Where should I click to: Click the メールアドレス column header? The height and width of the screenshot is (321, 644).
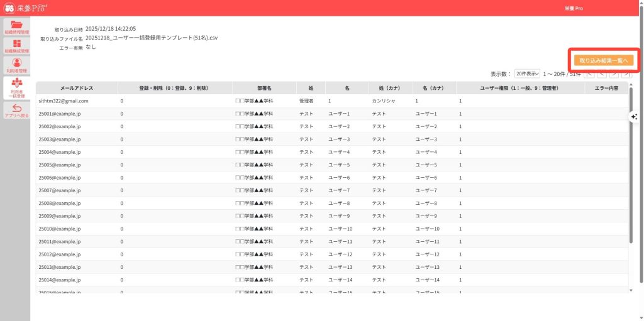77,88
